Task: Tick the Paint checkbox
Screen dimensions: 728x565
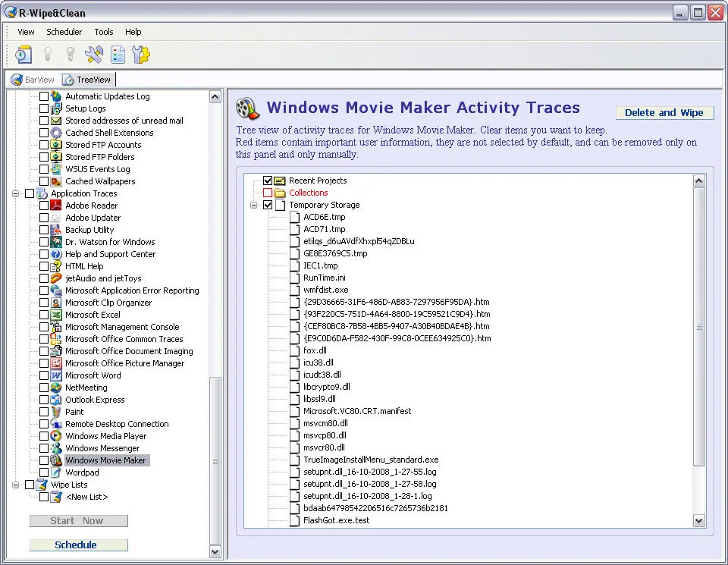Action: pyautogui.click(x=44, y=412)
